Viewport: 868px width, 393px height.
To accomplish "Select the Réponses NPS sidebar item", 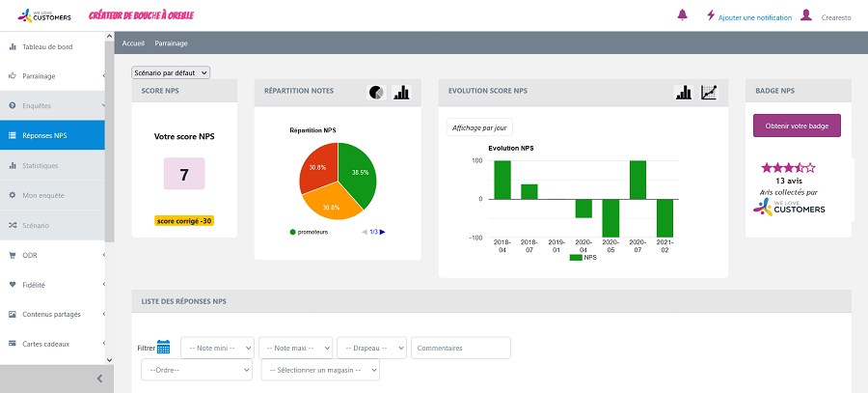I will tap(52, 136).
